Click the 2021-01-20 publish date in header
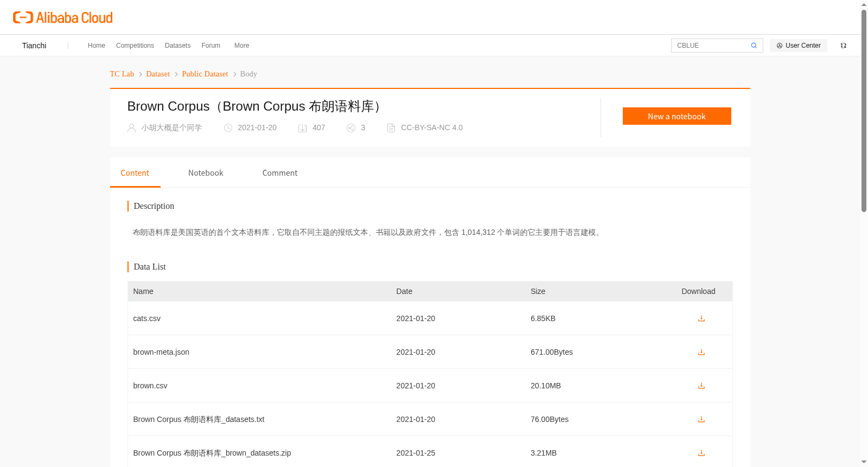 click(x=257, y=128)
